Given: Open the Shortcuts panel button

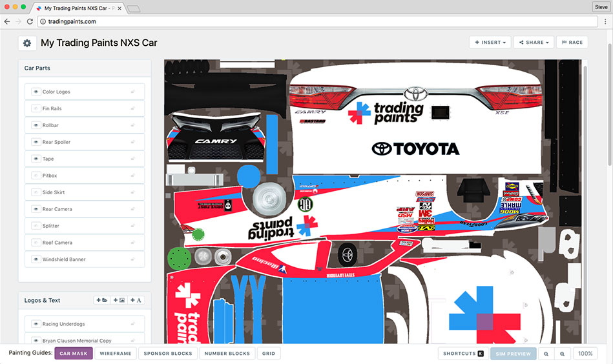Looking at the screenshot, I should coord(463,354).
